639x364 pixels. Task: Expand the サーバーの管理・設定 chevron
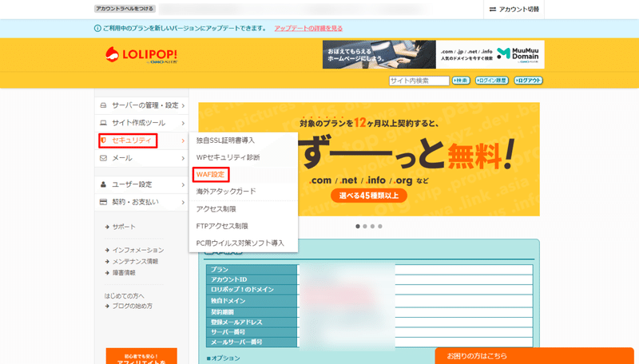click(x=183, y=106)
